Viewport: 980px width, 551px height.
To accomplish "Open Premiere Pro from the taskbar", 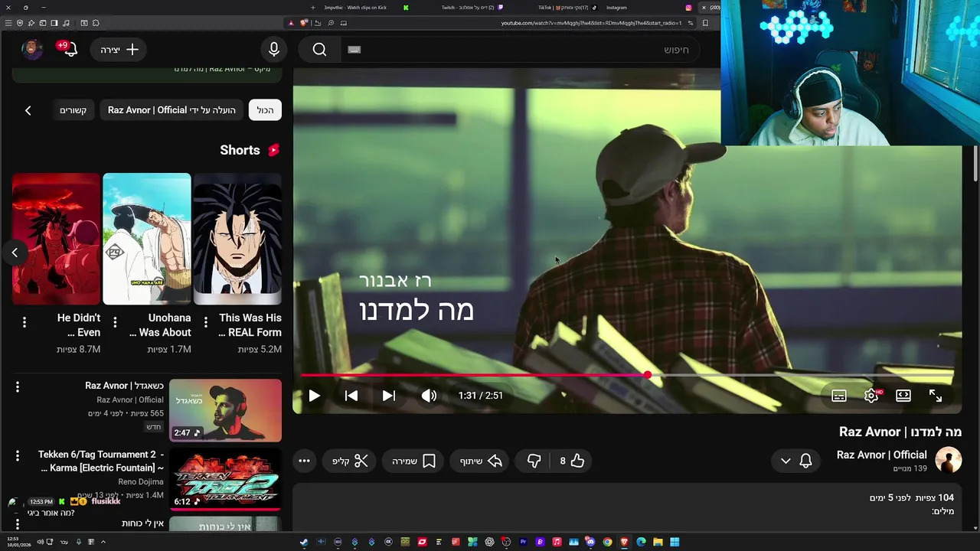I will tap(523, 542).
